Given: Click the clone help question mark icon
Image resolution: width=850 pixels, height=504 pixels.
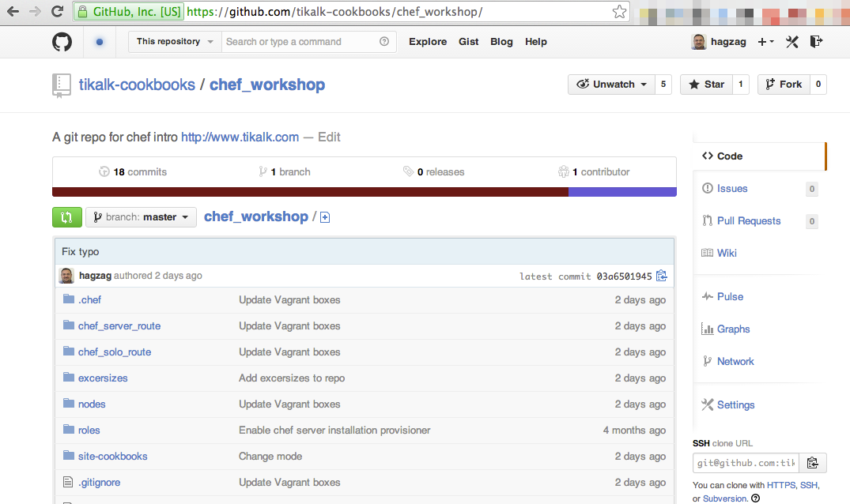Looking at the screenshot, I should pyautogui.click(x=756, y=498).
